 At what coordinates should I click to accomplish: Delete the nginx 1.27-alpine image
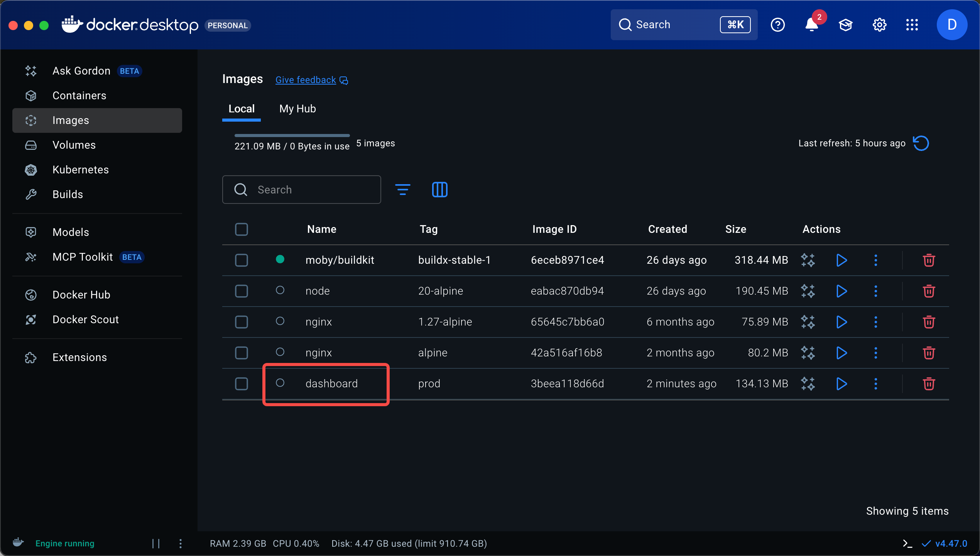pos(929,322)
